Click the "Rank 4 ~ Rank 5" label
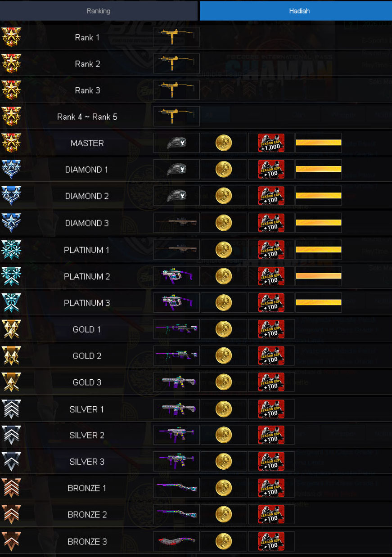Image resolution: width=392 pixels, height=557 pixels. [x=87, y=117]
